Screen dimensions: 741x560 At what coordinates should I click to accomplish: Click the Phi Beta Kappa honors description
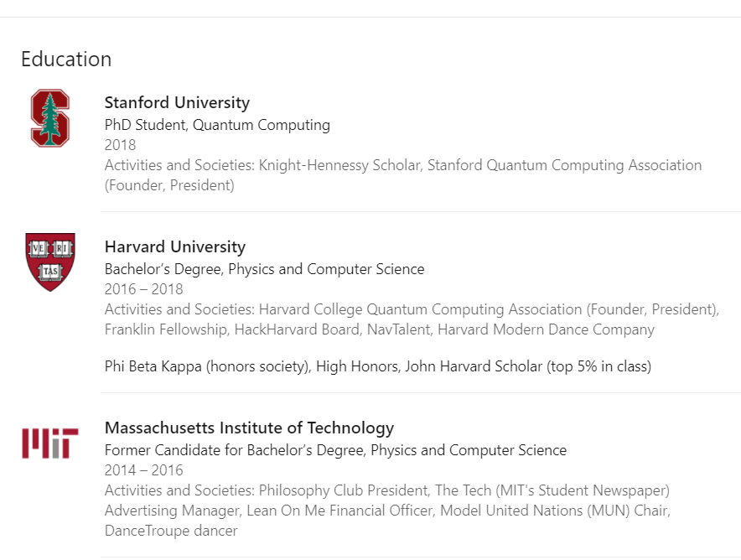(378, 366)
